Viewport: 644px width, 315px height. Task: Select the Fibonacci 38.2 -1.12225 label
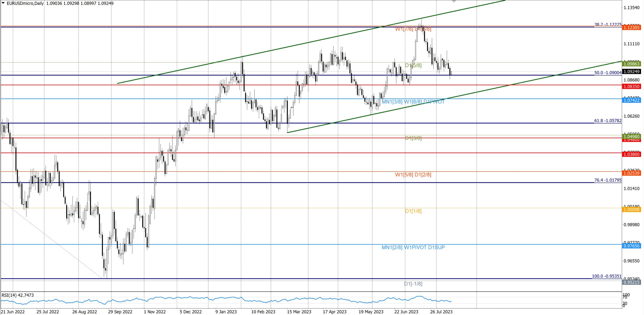coord(608,24)
